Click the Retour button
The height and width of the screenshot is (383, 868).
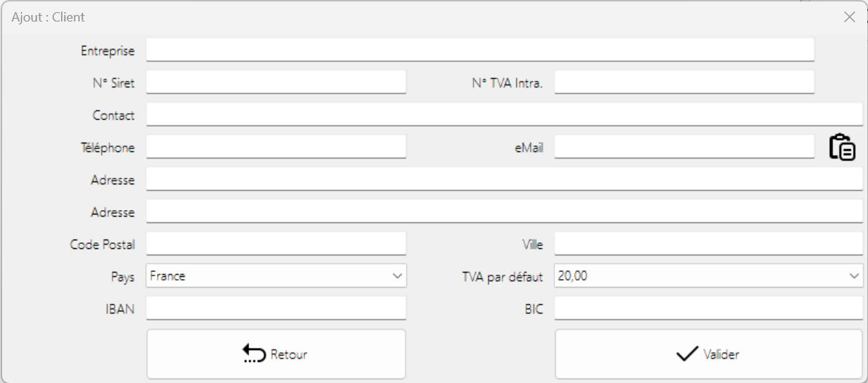coord(276,354)
